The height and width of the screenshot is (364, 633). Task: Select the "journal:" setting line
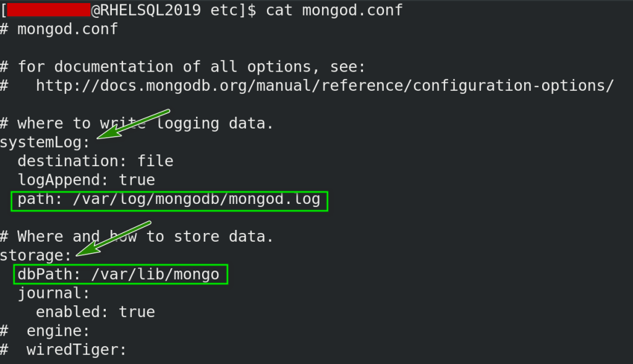[54, 293]
